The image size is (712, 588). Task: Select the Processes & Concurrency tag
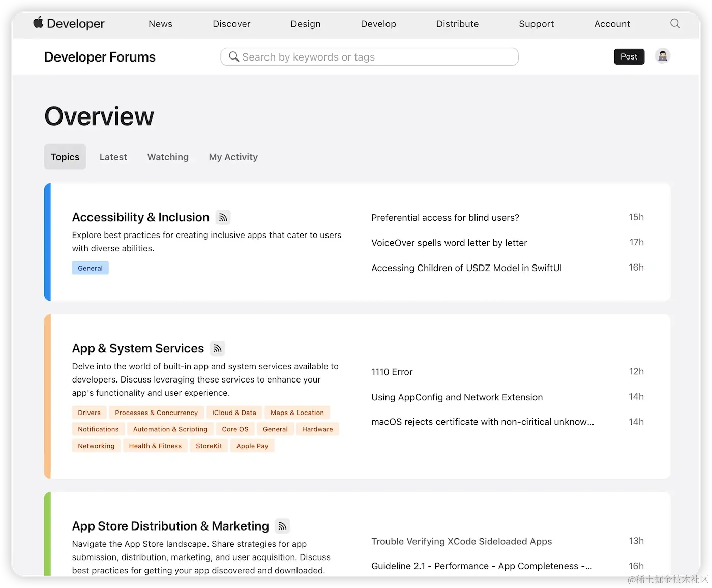(156, 413)
